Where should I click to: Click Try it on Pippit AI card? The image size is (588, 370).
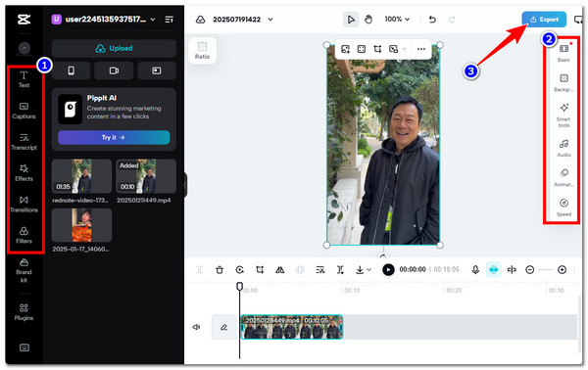pos(114,137)
